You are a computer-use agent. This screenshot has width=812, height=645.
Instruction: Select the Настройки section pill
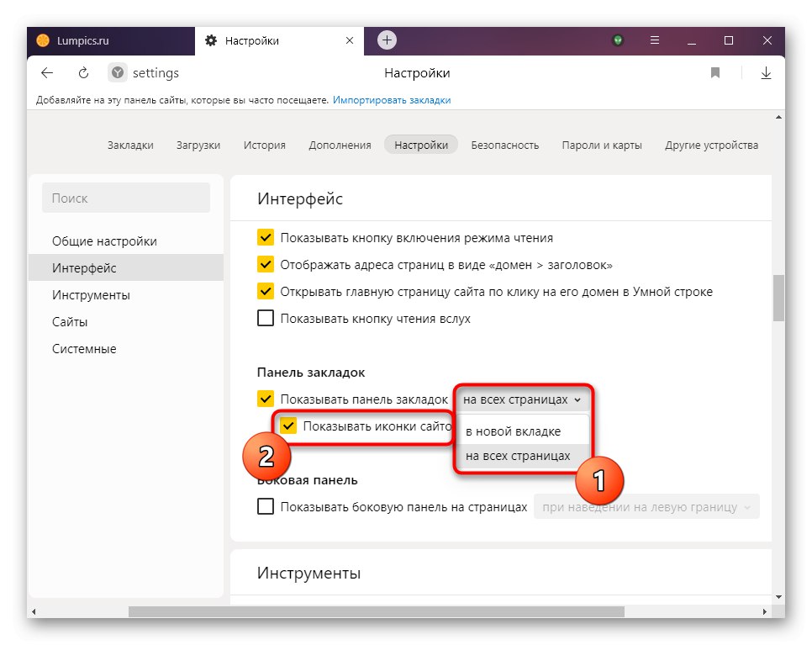[x=421, y=145]
